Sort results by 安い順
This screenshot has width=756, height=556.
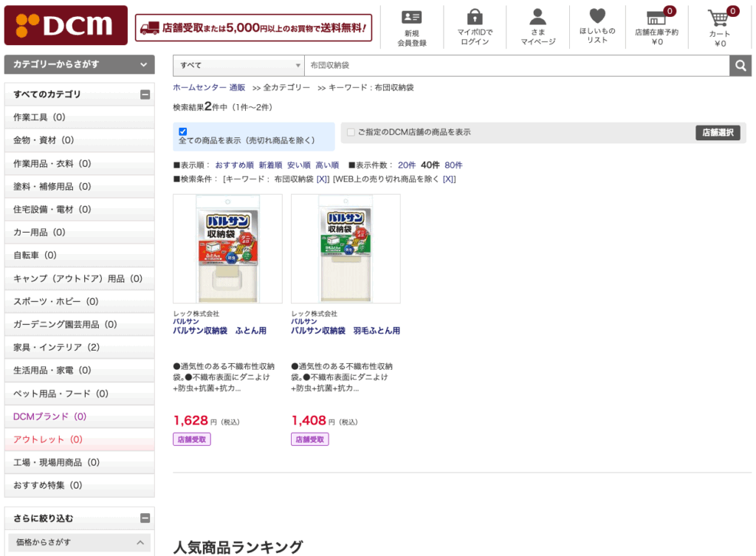298,165
